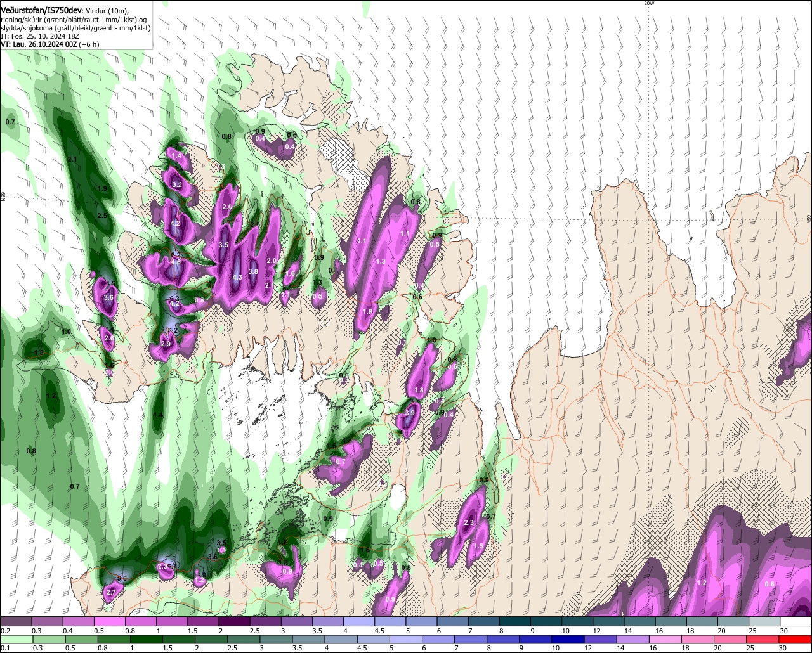812x653 pixels.
Task: Select the darkest purple 2 mm snow swatch
Action: tap(234, 622)
